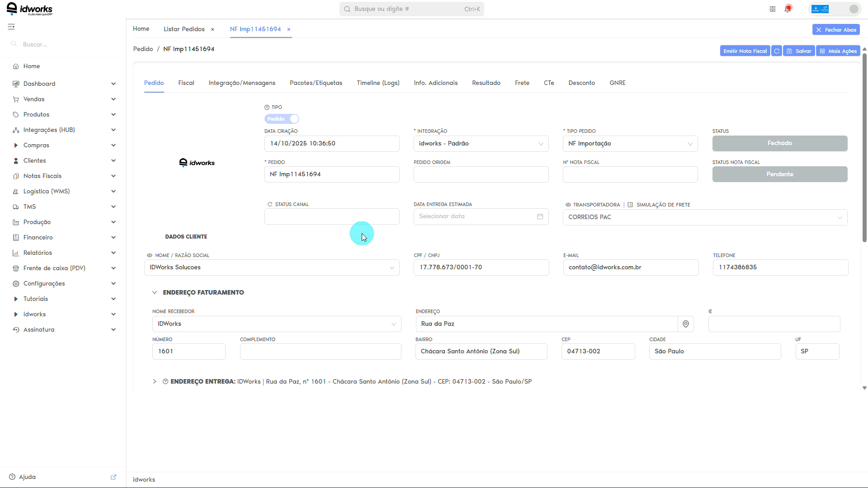Click the help icon next to Endereço Entrega
The width and height of the screenshot is (868, 488).
click(165, 381)
